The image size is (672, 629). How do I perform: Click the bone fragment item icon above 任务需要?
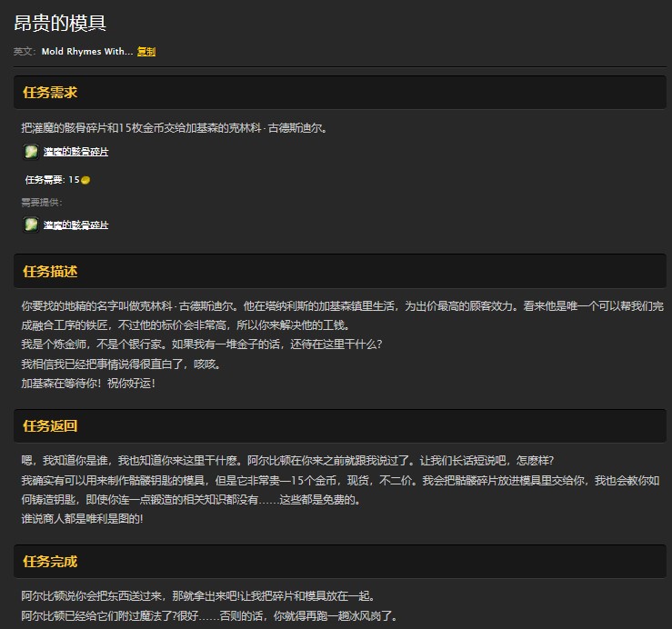click(31, 152)
